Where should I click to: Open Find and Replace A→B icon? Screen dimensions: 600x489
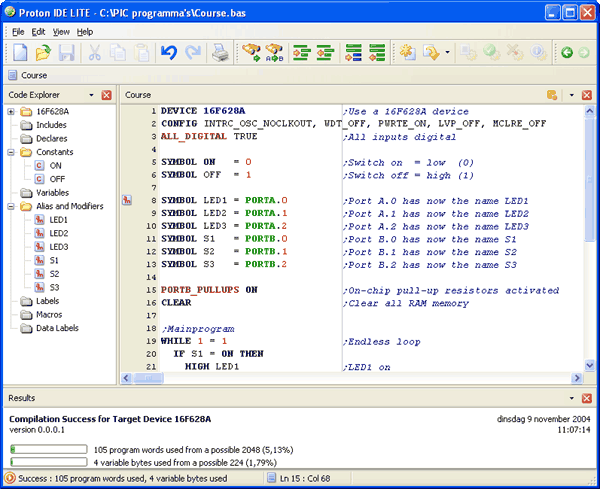coord(274,52)
